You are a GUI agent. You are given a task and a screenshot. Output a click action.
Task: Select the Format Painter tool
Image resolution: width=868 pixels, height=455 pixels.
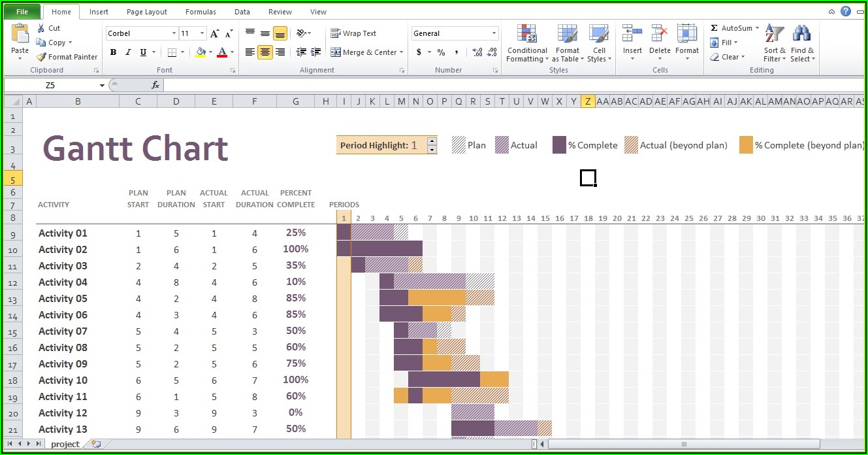[67, 57]
